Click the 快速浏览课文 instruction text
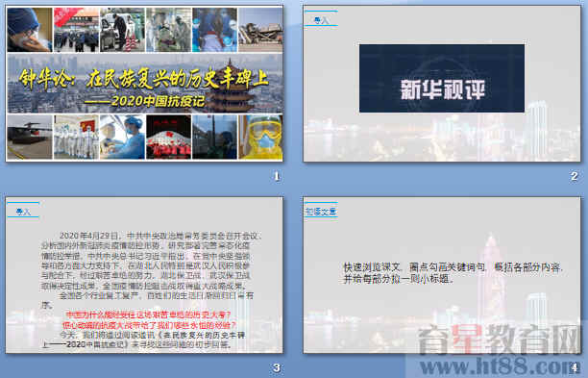Image resolution: width=588 pixels, height=378 pixels. pos(453,273)
